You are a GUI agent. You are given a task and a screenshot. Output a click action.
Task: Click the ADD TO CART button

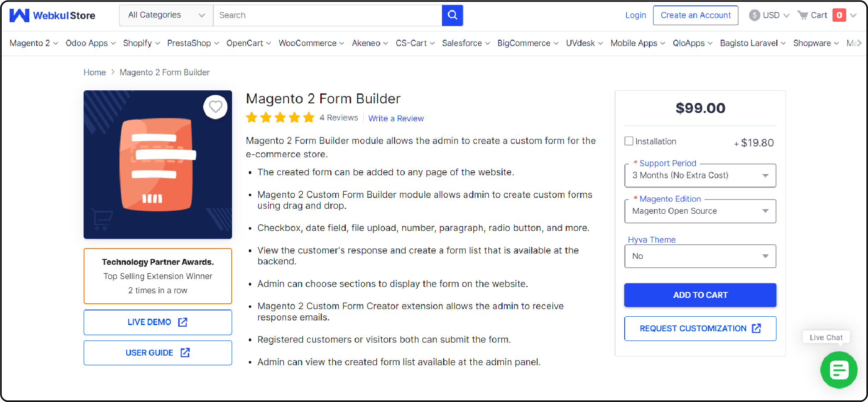click(700, 295)
